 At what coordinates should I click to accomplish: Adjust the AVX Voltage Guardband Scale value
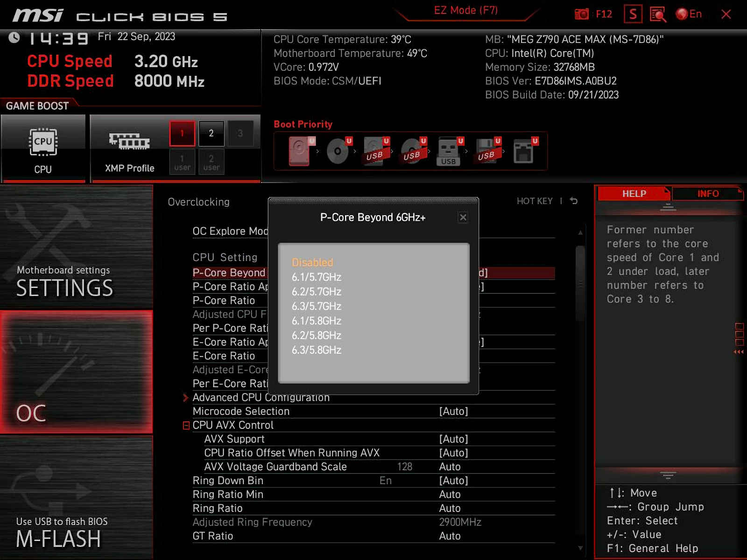click(404, 466)
